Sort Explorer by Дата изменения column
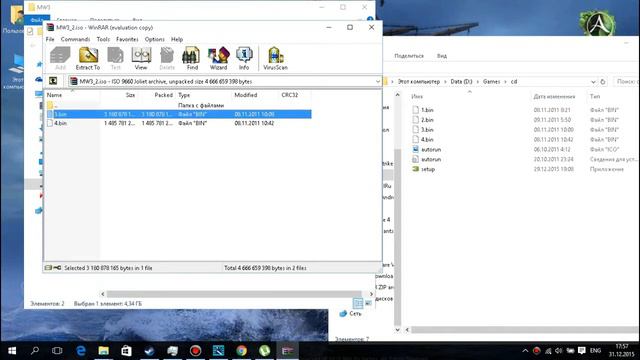The image size is (640, 360). point(554,96)
